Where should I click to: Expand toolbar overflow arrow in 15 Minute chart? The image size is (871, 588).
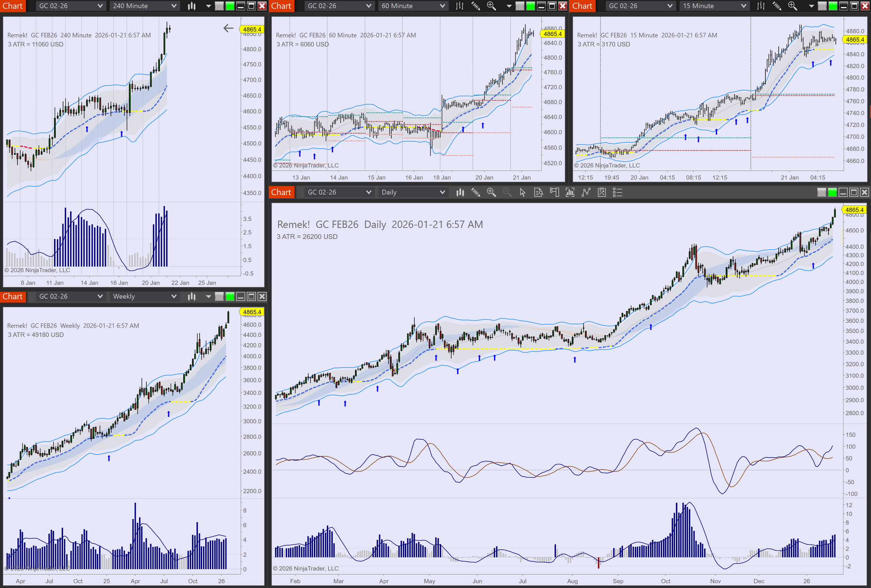click(x=811, y=6)
